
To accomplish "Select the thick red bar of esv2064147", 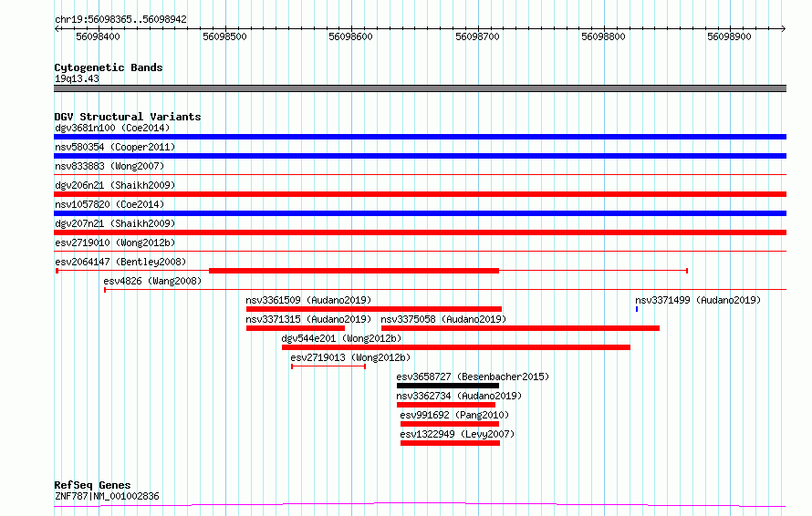I will pyautogui.click(x=354, y=271).
